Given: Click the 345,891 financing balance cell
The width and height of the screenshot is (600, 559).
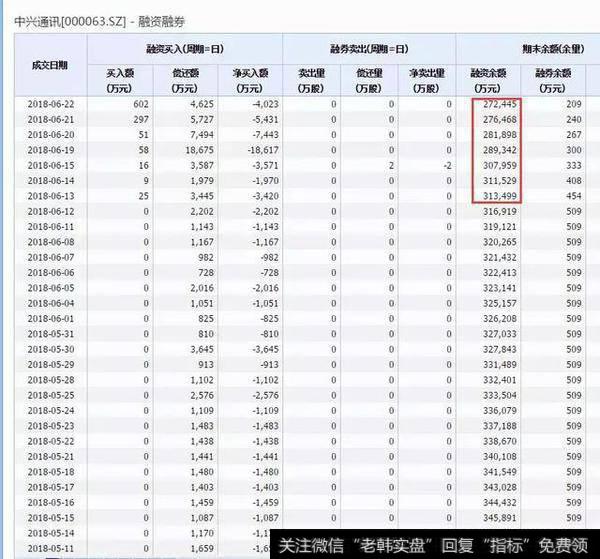Looking at the screenshot, I should pyautogui.click(x=500, y=518).
